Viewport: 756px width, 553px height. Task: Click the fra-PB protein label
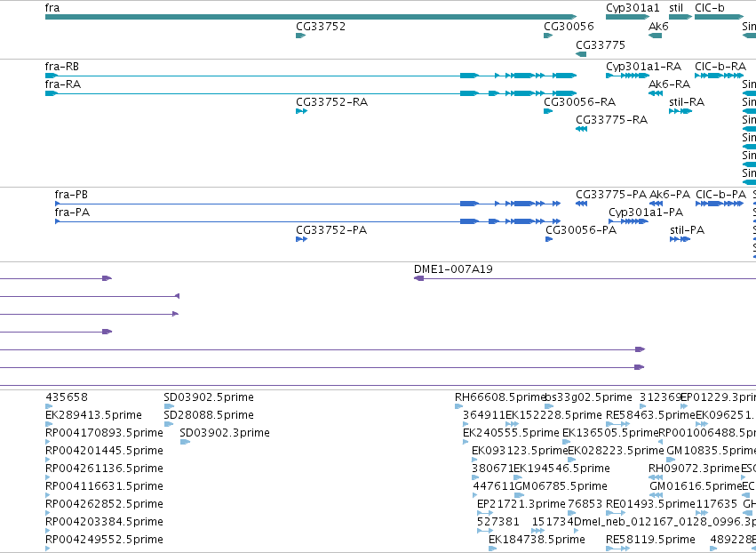coord(71,195)
